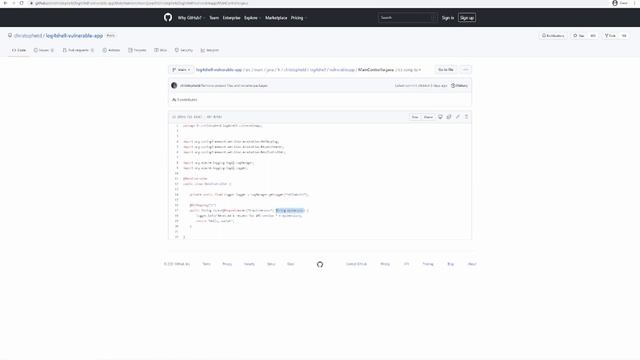The width and height of the screenshot is (640, 360).
Task: Click the Sign in link
Action: (x=447, y=18)
